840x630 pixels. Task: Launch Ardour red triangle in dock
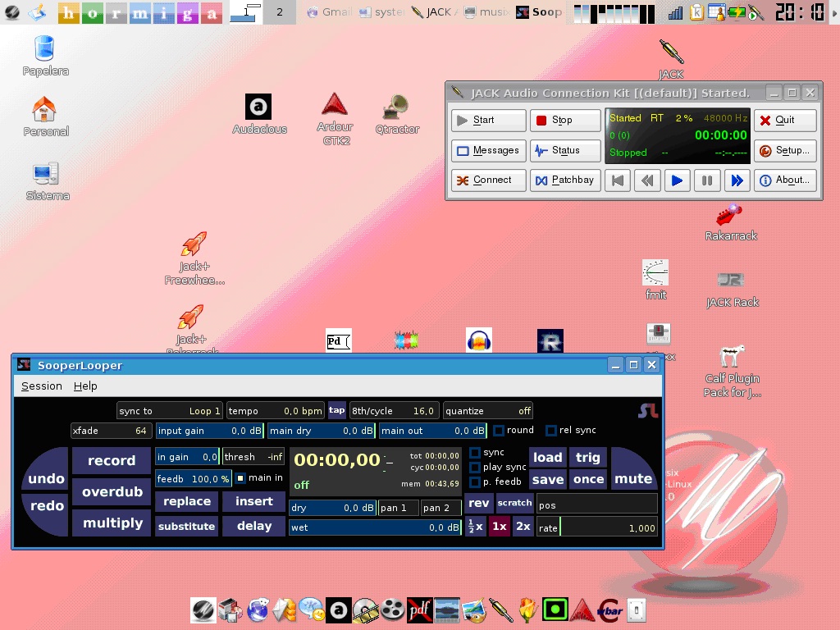582,610
